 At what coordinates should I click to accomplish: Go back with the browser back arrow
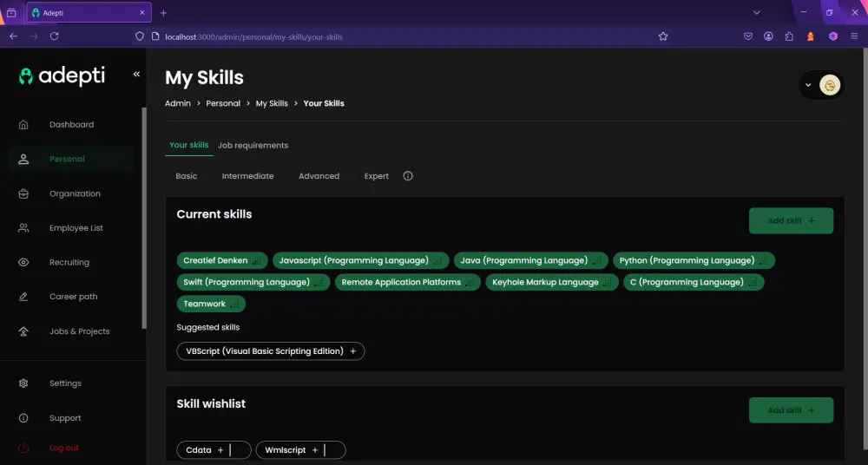(x=13, y=36)
